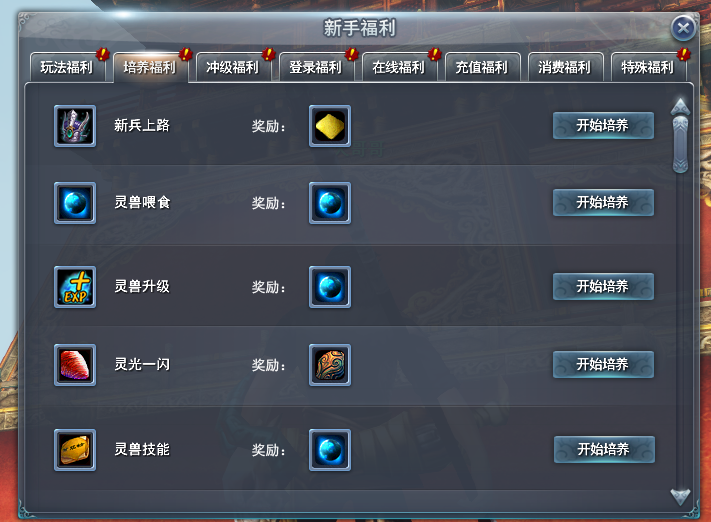Inspect the 灵光一闪 patterned stone reward
Screen dimensions: 711x522
(330, 365)
